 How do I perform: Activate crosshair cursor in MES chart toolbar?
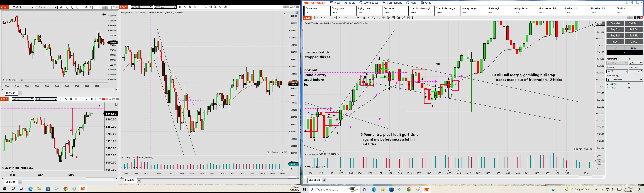coord(384,18)
